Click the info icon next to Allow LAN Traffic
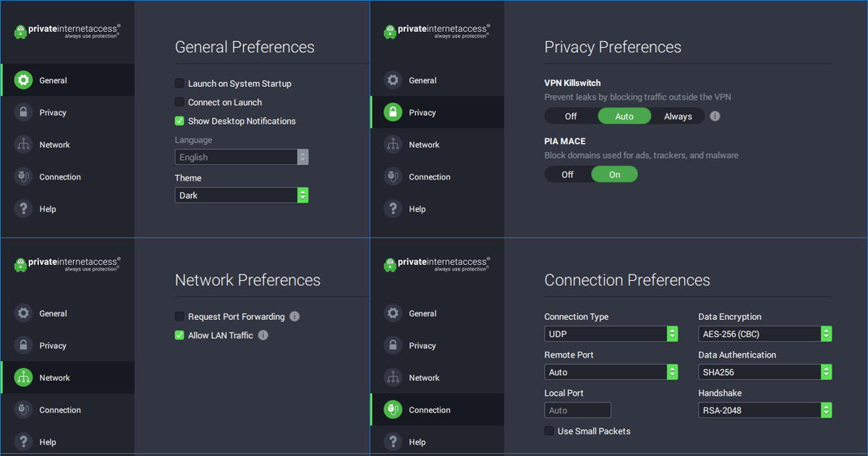This screenshot has height=456, width=868. coord(263,335)
